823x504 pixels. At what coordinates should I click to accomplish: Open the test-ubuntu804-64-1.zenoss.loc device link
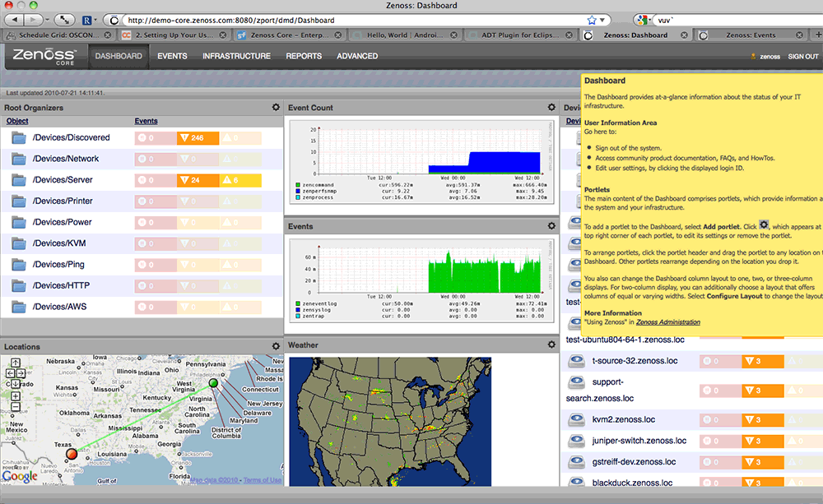coord(625,340)
